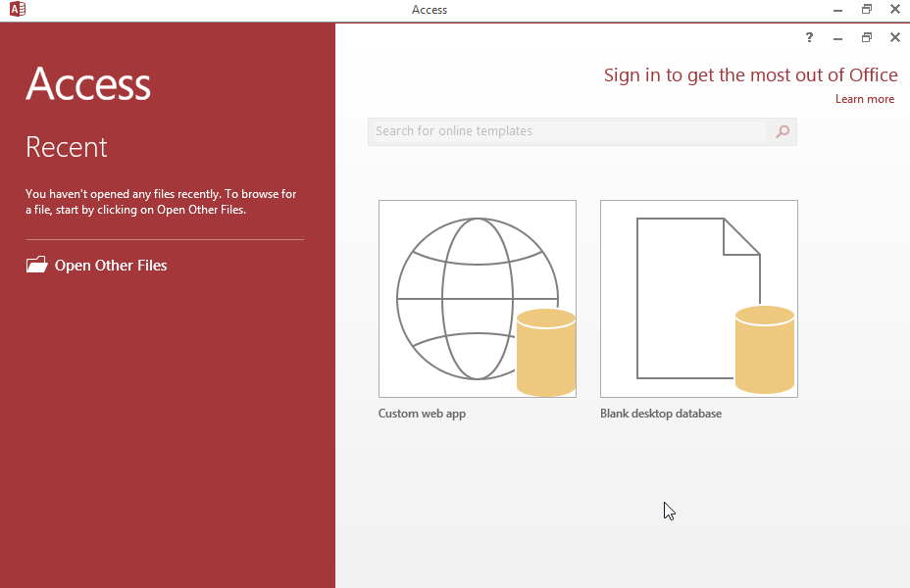The height and width of the screenshot is (588, 910).
Task: Restore down the inner start screen window
Action: [867, 37]
